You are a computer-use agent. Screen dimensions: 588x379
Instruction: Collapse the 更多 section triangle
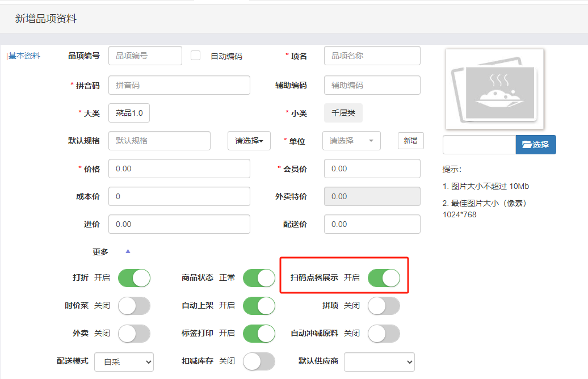click(x=128, y=251)
